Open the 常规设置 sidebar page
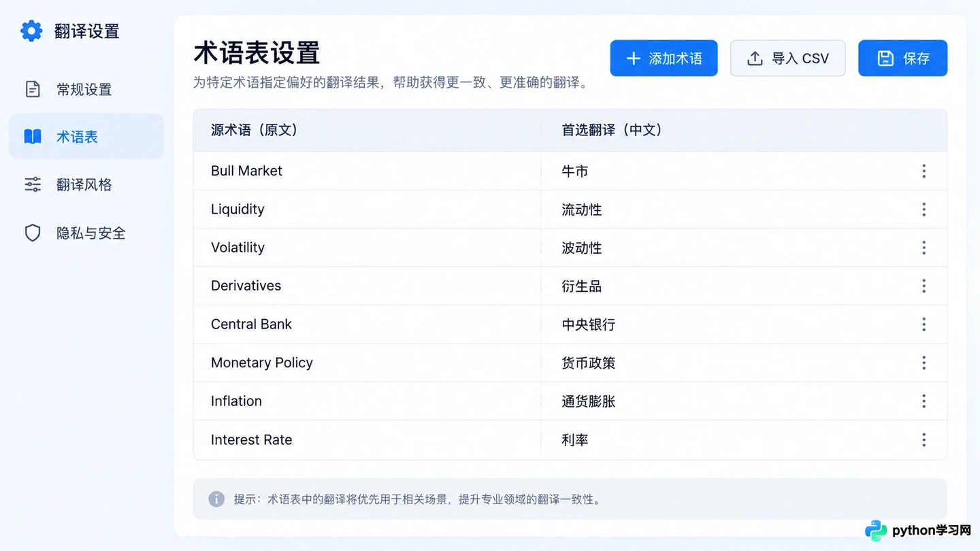 click(86, 89)
